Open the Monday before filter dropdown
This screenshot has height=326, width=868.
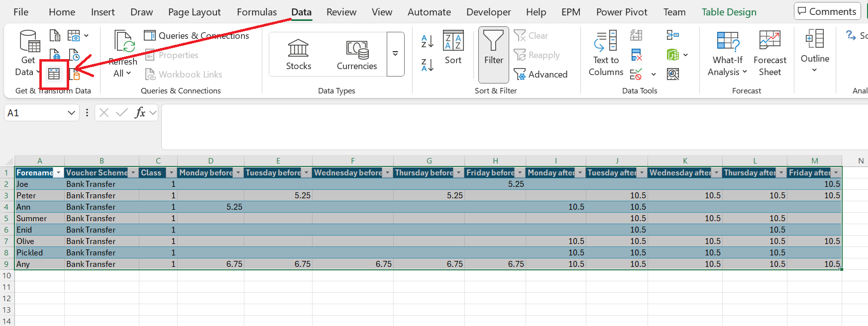[x=238, y=173]
